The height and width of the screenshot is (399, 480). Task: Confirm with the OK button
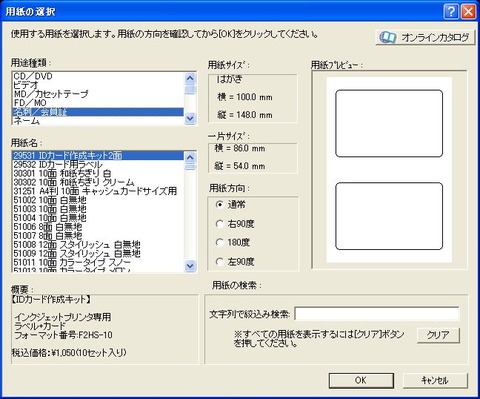(361, 380)
